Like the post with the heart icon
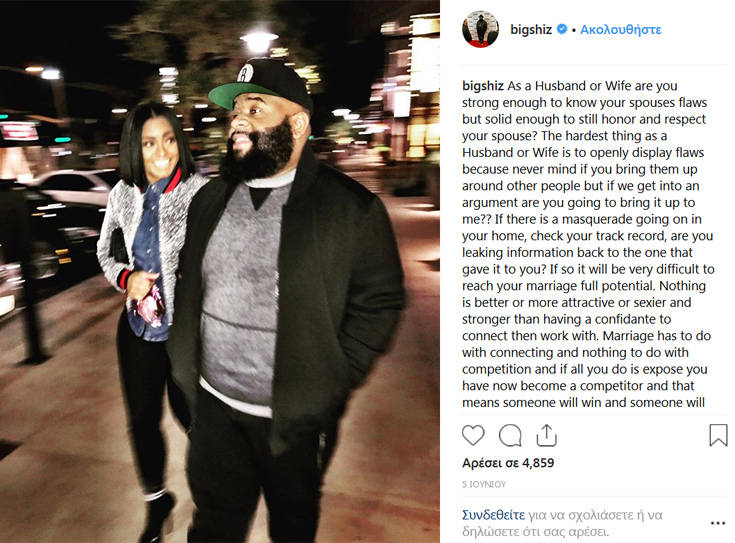 473,435
